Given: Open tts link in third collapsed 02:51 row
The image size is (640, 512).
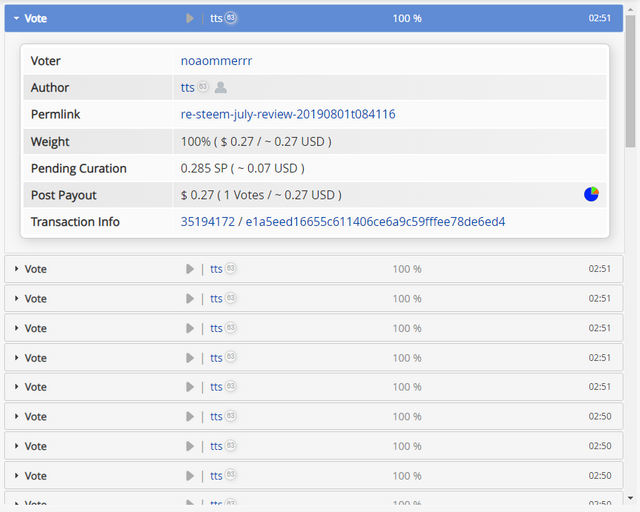Looking at the screenshot, I should tap(216, 328).
